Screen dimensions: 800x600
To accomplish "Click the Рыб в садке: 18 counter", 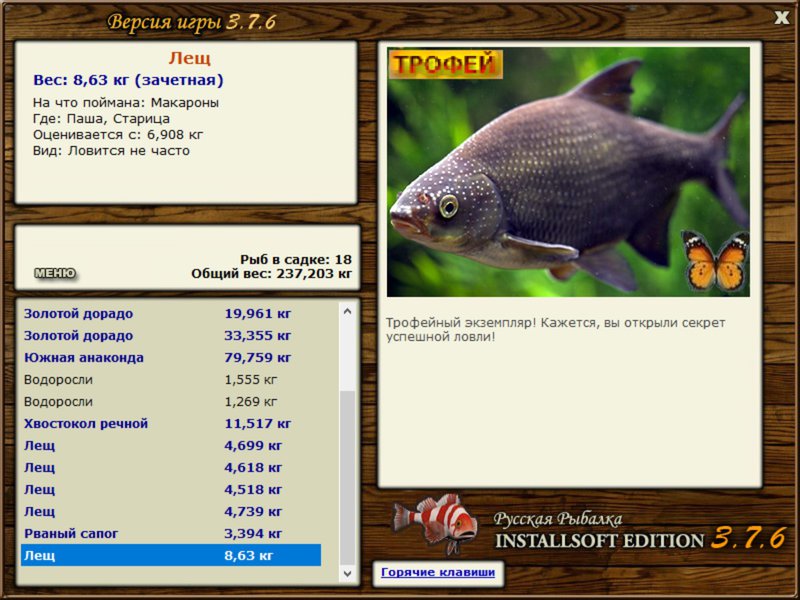I will tap(296, 259).
